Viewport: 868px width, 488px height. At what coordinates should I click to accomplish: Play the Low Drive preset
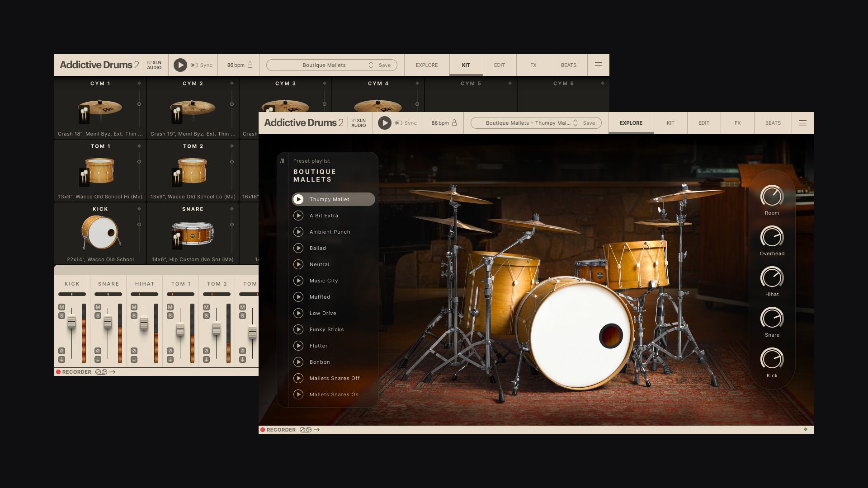click(298, 313)
